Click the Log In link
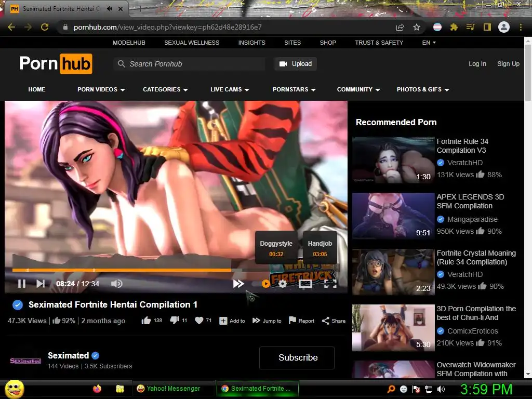532x399 pixels. [x=477, y=64]
